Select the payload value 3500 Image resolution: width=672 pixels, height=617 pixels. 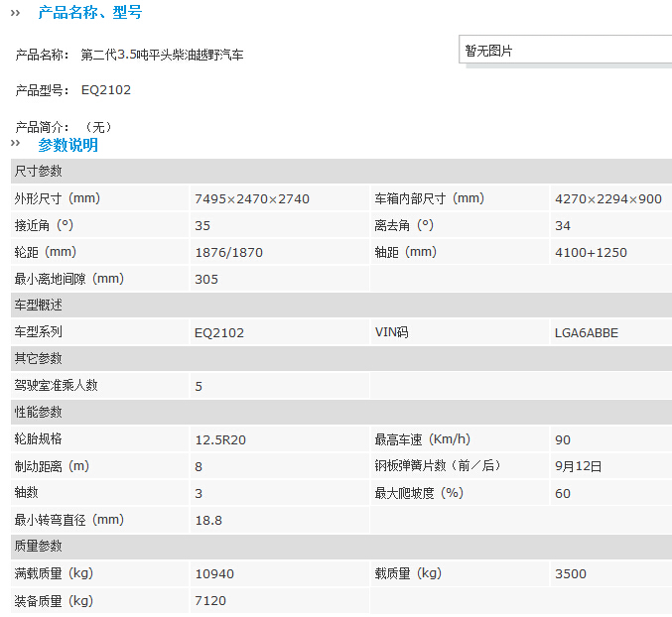tap(571, 573)
